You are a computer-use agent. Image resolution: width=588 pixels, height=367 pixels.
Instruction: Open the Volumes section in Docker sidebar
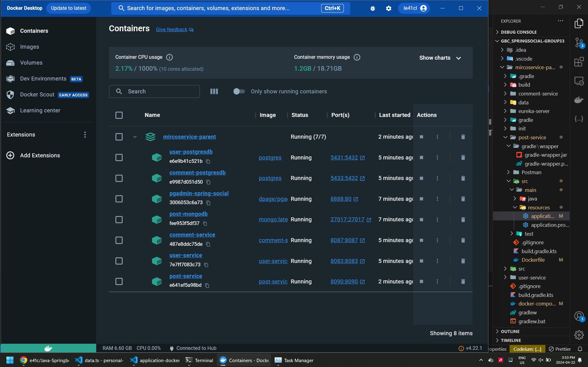[31, 63]
